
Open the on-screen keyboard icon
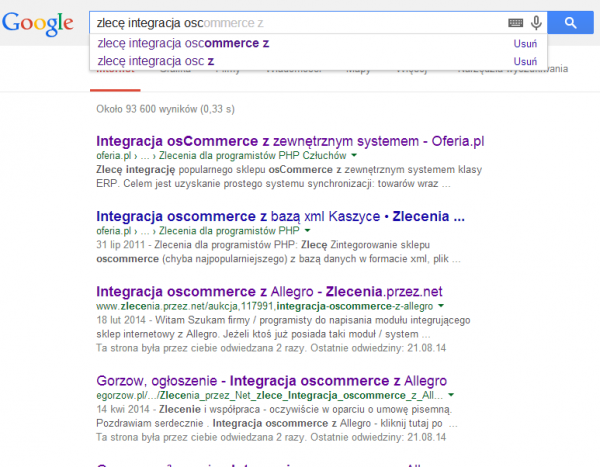pyautogui.click(x=515, y=23)
